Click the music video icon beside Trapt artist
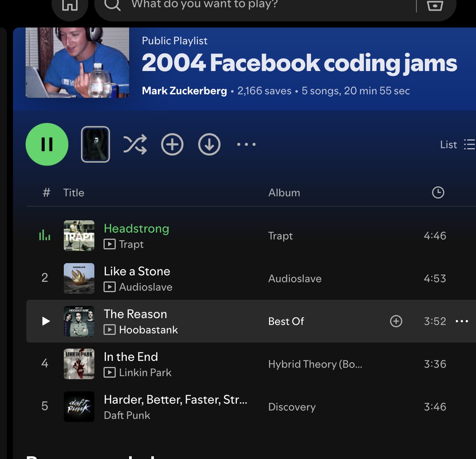Screen dimensions: 476x459 110,244
